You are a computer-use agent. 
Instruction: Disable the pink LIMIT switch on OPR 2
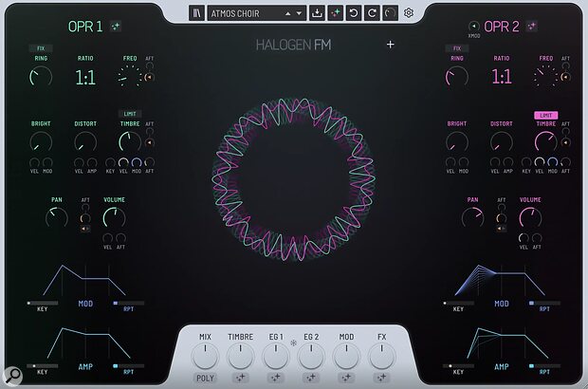click(x=546, y=115)
